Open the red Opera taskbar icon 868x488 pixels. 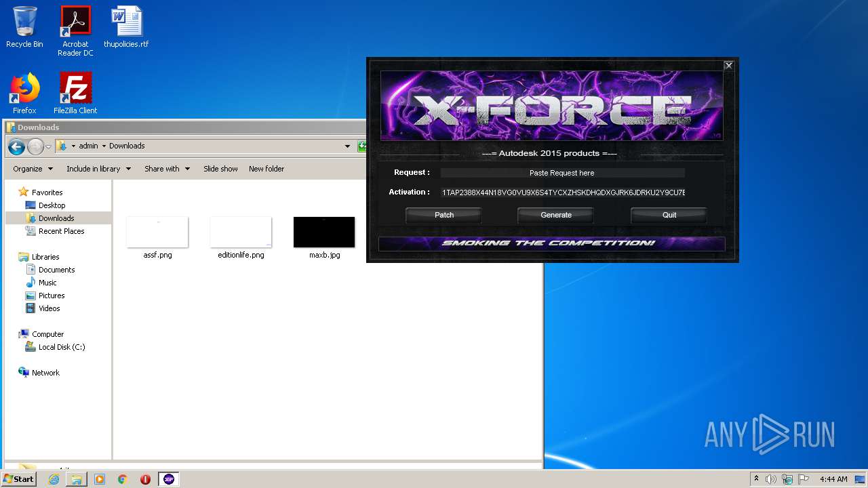[145, 479]
